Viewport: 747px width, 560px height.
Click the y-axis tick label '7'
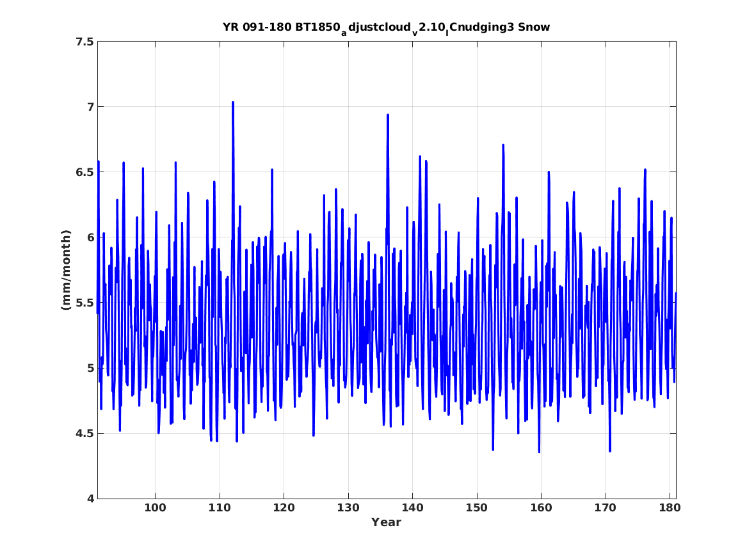[90, 107]
